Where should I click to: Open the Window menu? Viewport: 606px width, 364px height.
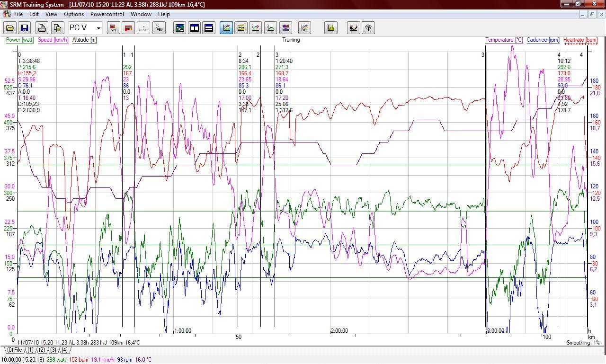point(141,14)
